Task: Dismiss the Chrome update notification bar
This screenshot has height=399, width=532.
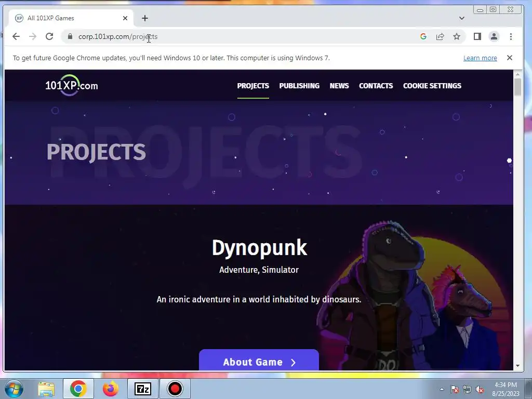Action: pos(510,58)
